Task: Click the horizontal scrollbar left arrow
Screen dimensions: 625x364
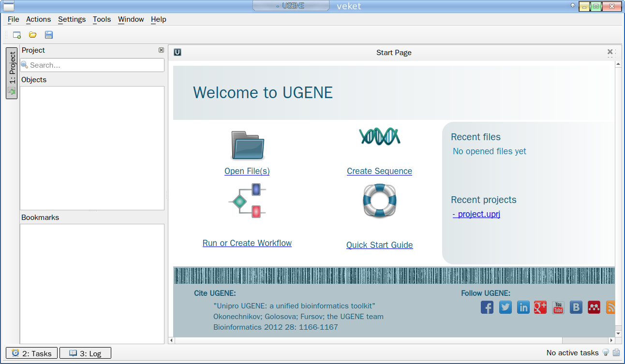Action: (x=171, y=341)
